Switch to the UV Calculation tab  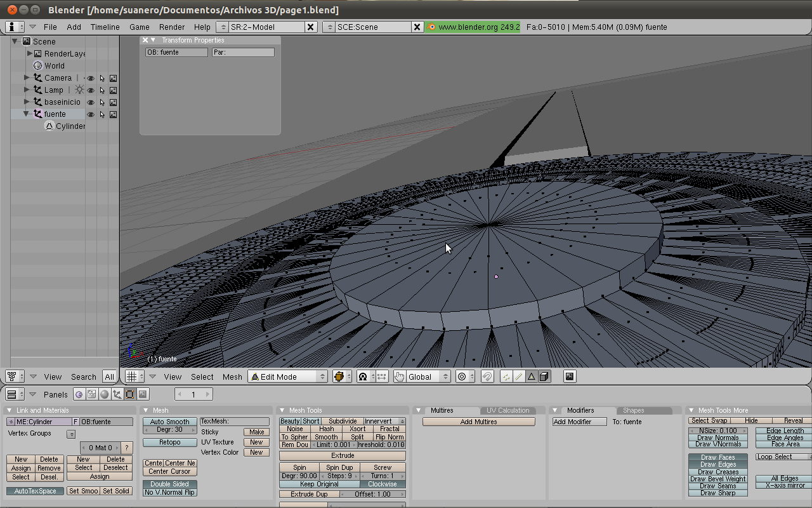(x=508, y=411)
